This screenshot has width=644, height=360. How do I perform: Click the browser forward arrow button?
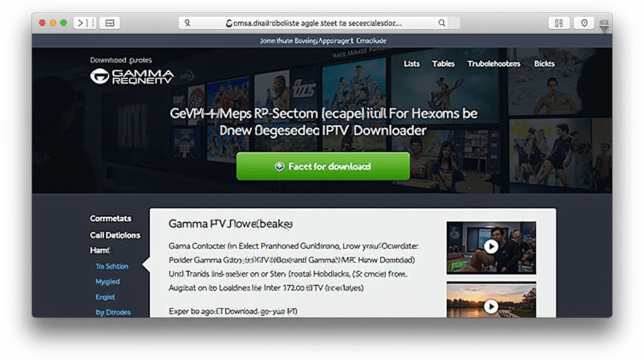81,23
